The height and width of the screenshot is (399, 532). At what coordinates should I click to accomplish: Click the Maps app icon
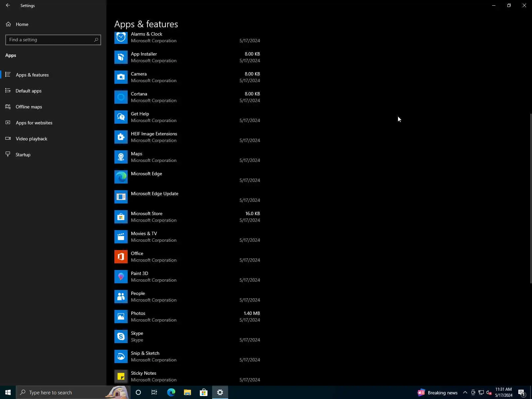tap(121, 157)
